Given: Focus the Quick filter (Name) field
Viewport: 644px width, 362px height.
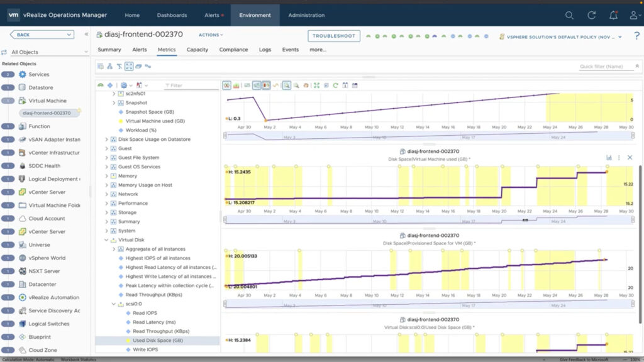Looking at the screenshot, I should tap(606, 67).
